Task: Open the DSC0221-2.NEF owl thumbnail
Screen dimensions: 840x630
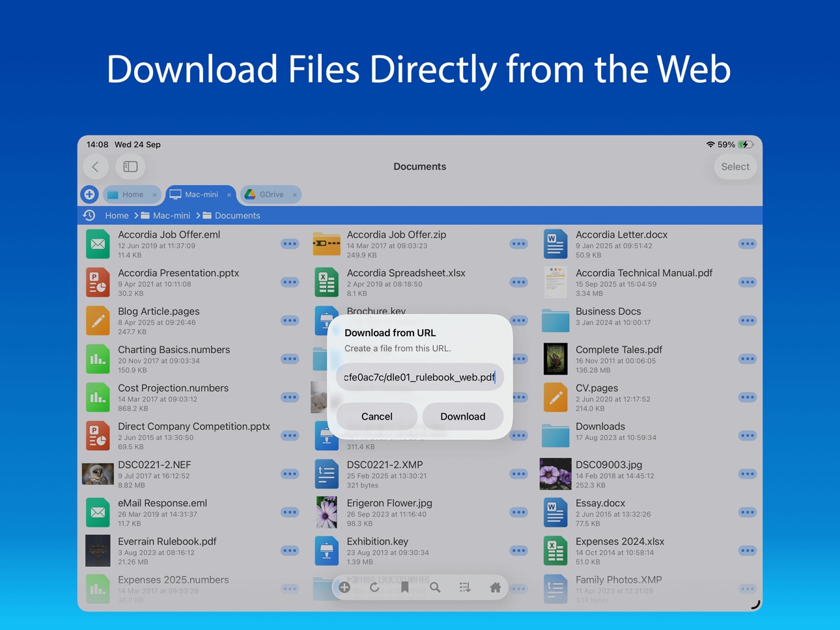Action: 98,474
